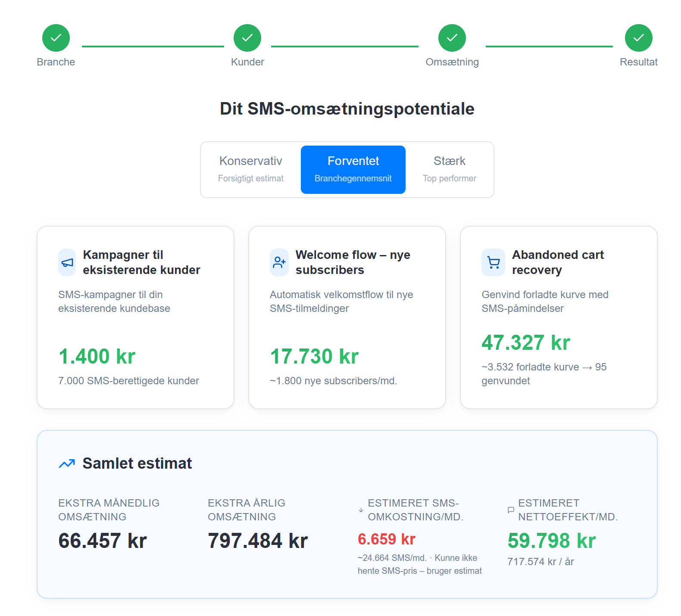Click the Kunder step label
The height and width of the screenshot is (616, 681).
coord(247,62)
